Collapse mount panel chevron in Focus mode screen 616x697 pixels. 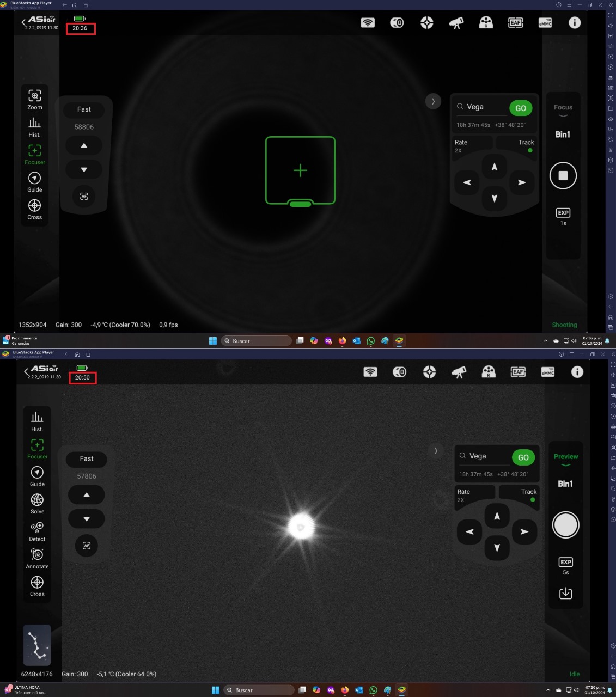[433, 101]
